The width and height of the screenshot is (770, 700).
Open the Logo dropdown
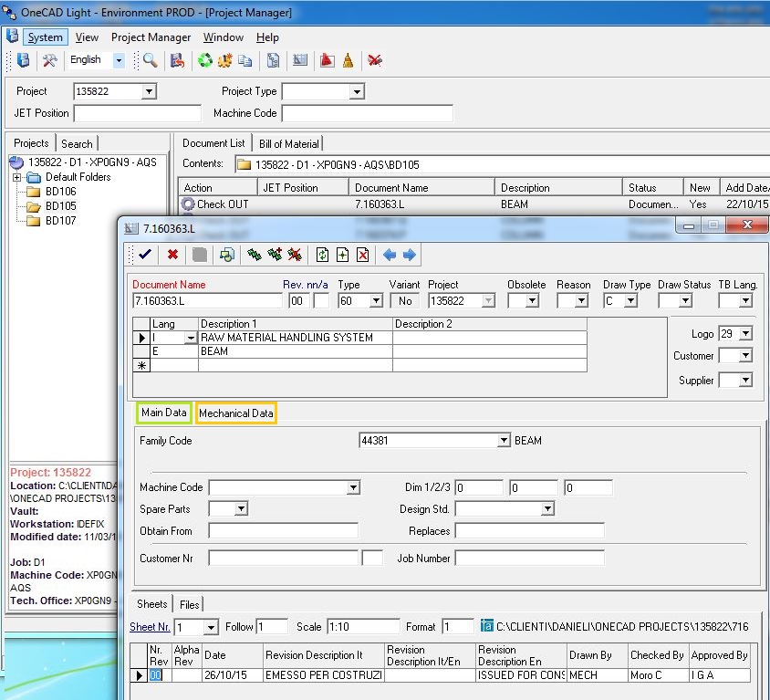click(x=745, y=334)
